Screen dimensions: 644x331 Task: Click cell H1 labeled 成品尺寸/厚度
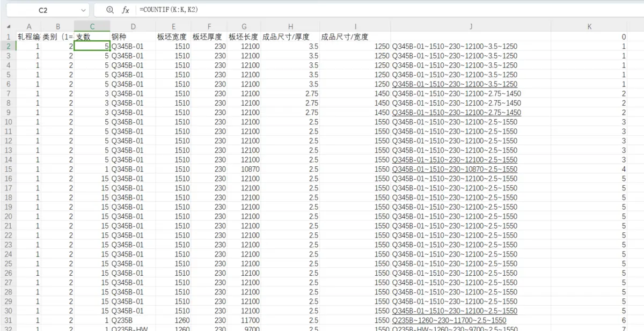point(290,37)
